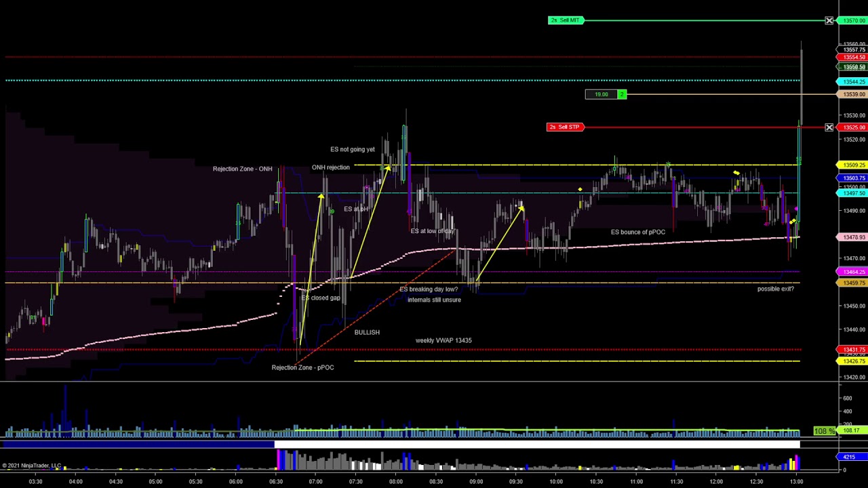This screenshot has width=868, height=488.
Task: Click the 108 % indicator label
Action: 825,431
